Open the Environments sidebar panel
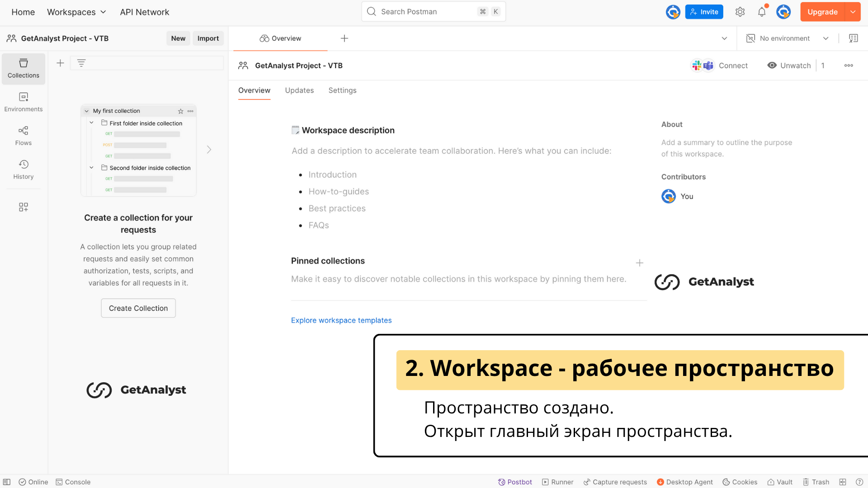868x488 pixels. pyautogui.click(x=24, y=103)
